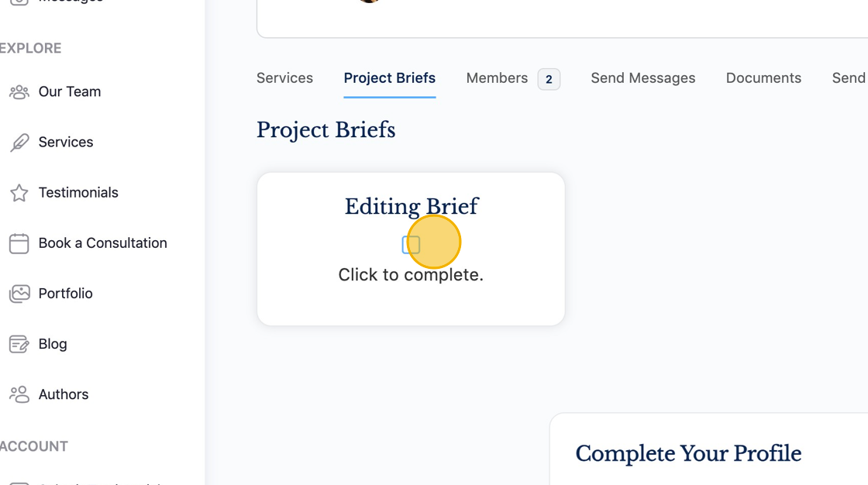The image size is (868, 485).
Task: Navigate to Portfolio in the sidebar
Action: tap(66, 293)
